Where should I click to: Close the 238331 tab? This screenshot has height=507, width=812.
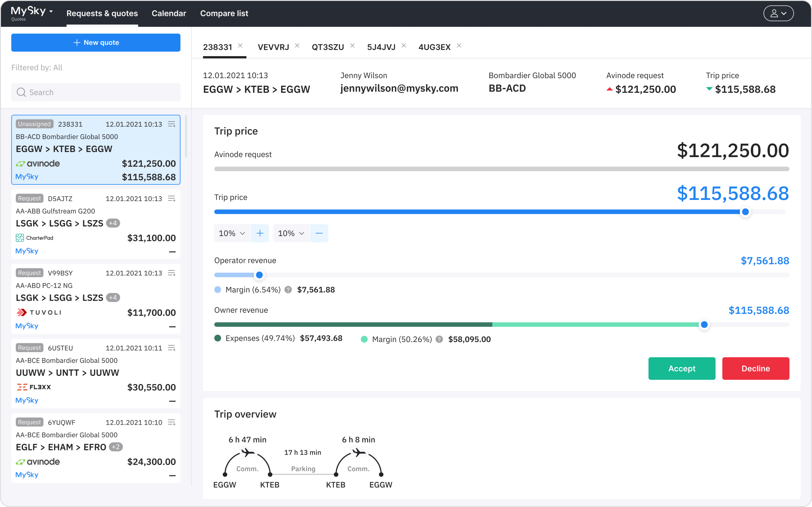240,46
